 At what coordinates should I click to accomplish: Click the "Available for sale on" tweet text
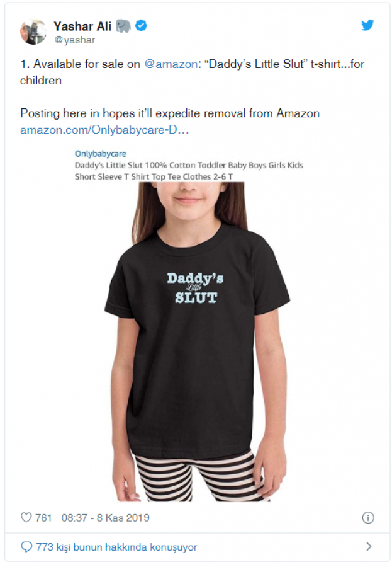pos(87,64)
